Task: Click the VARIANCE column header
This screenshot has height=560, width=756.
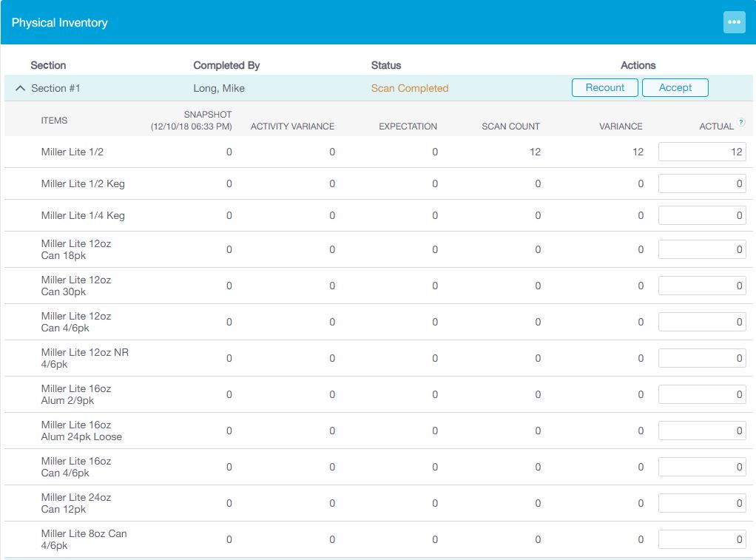Action: 621,126
